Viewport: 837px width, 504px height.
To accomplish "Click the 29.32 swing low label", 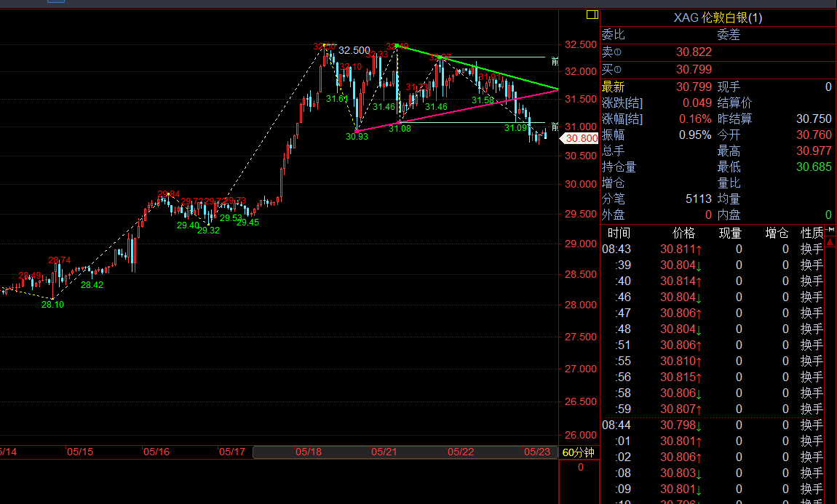I will tap(208, 231).
